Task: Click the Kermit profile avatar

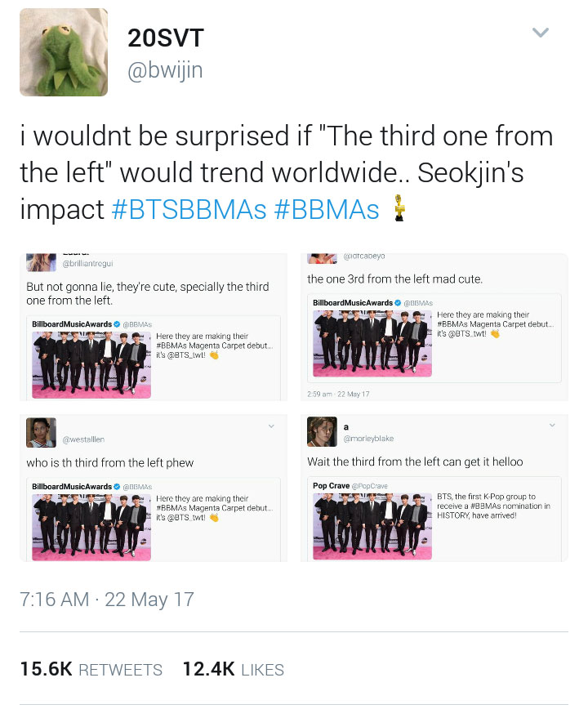Action: (64, 52)
